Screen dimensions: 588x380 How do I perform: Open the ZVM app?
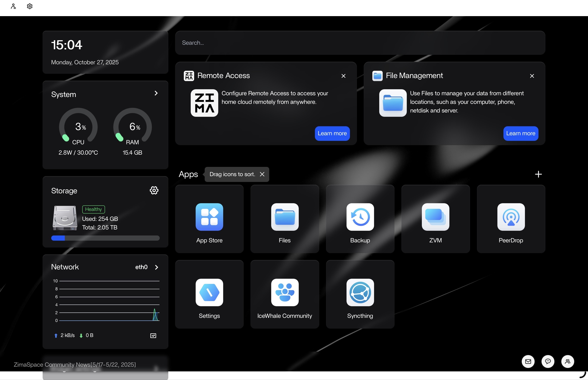pyautogui.click(x=435, y=217)
